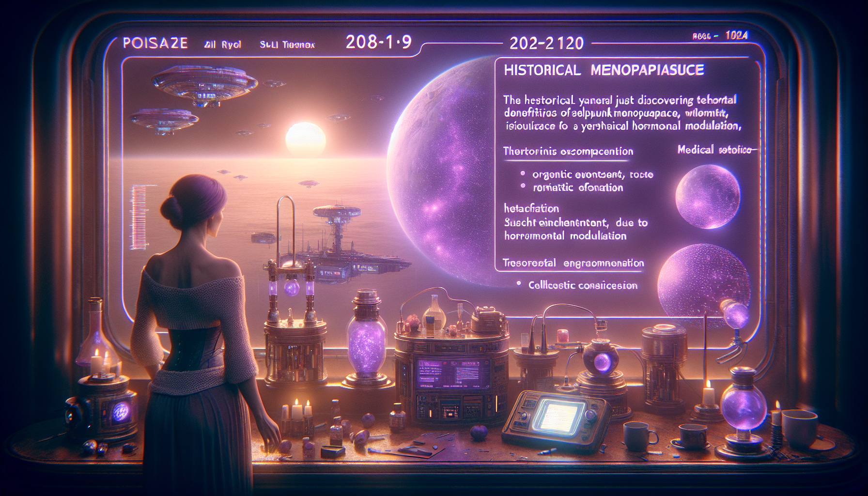
Task: Select the glowing sun on the horizon
Action: point(305,138)
